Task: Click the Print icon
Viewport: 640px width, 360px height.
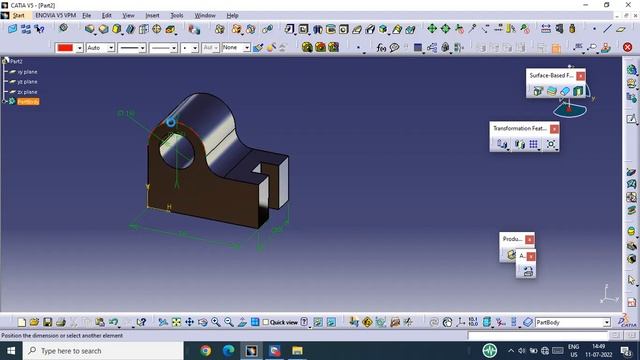Action: pos(61,322)
